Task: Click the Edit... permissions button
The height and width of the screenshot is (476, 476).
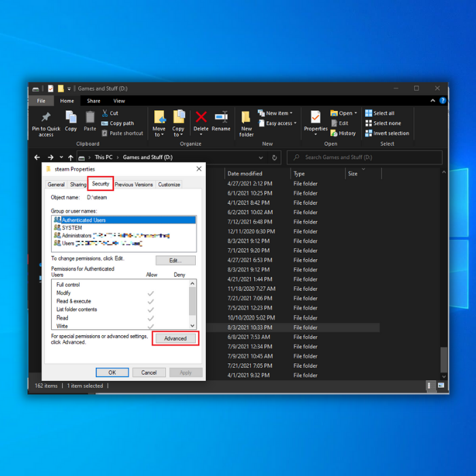Action: 175,260
